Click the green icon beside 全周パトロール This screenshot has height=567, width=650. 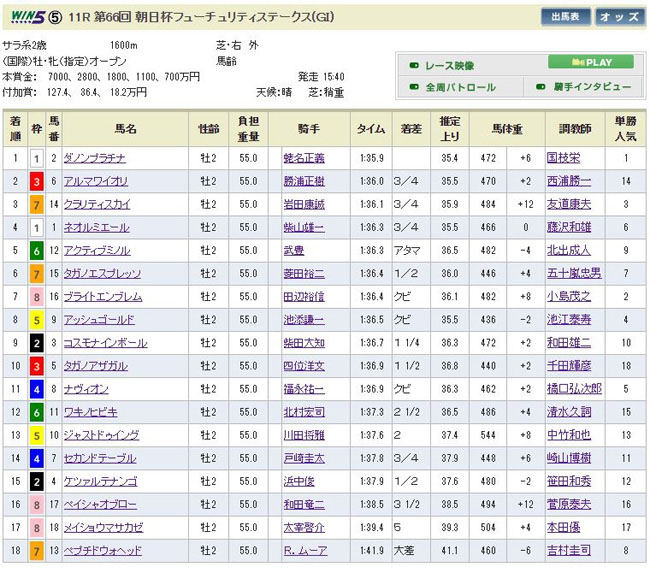414,88
